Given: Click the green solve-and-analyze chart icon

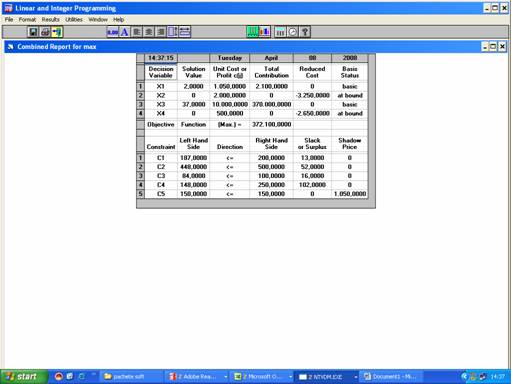Looking at the screenshot, I should tap(253, 32).
